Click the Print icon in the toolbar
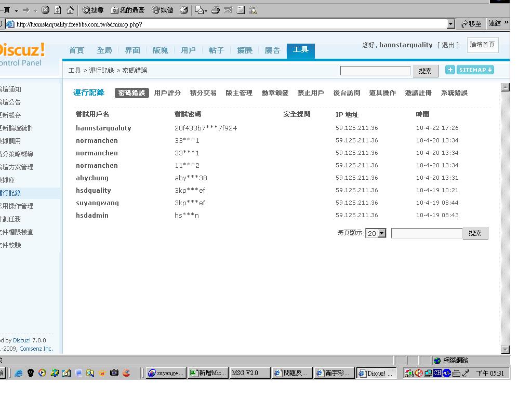The height and width of the screenshot is (399, 532). click(216, 10)
